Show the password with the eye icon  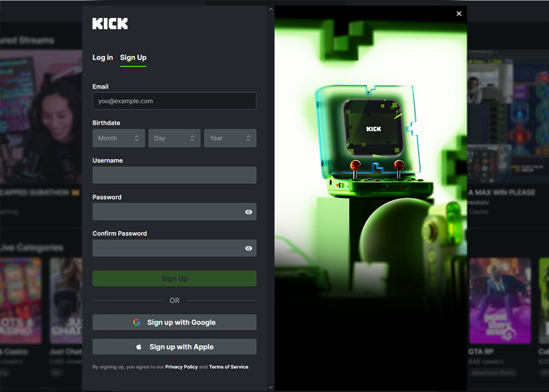248,212
